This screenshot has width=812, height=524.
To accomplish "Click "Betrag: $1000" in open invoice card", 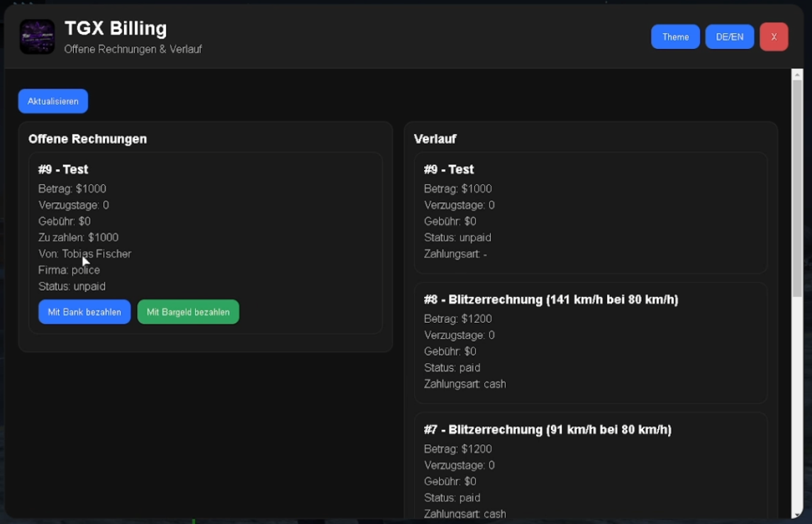I will [72, 189].
